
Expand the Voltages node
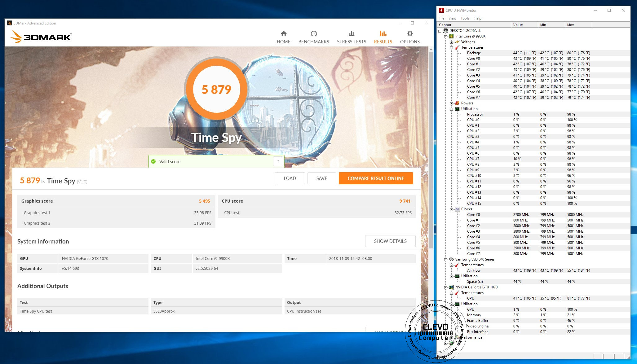click(452, 42)
